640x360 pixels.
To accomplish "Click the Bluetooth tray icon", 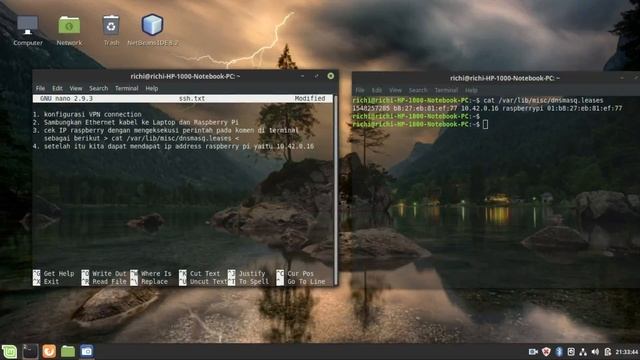I will pos(559,352).
